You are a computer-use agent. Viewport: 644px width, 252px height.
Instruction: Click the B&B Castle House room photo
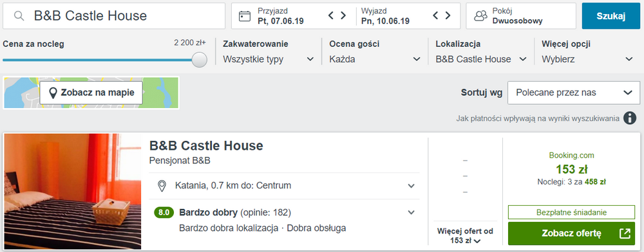73,192
